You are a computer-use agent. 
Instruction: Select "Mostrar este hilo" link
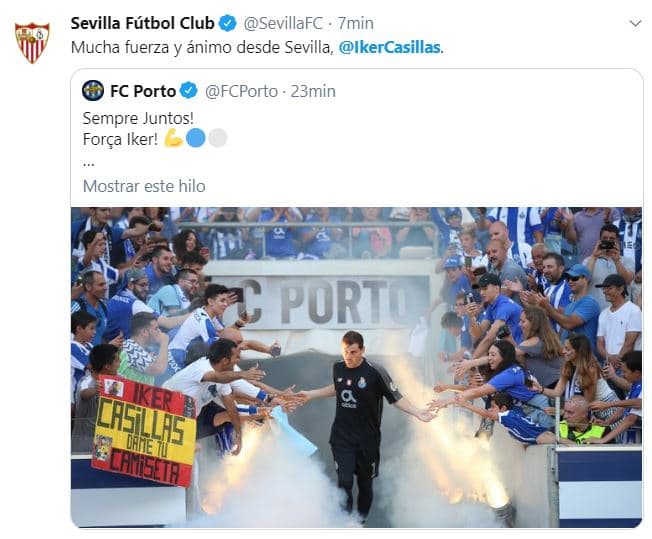[144, 186]
